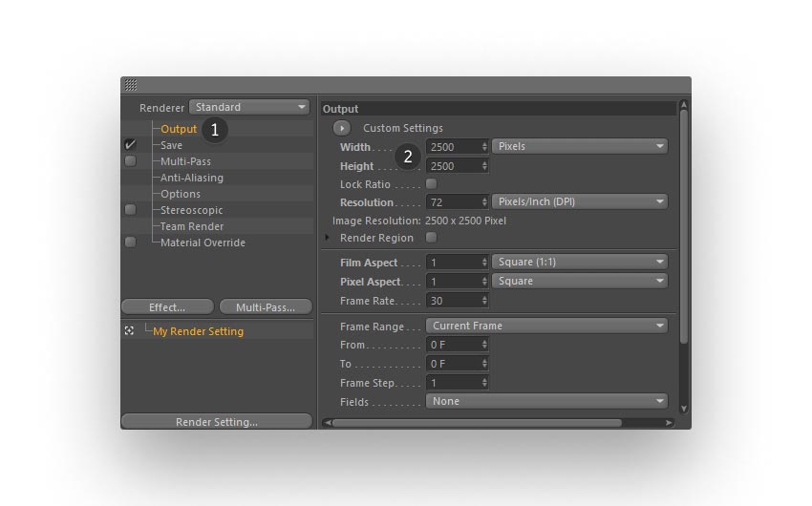Select My Render Setting preset
812x506 pixels.
pyautogui.click(x=199, y=331)
